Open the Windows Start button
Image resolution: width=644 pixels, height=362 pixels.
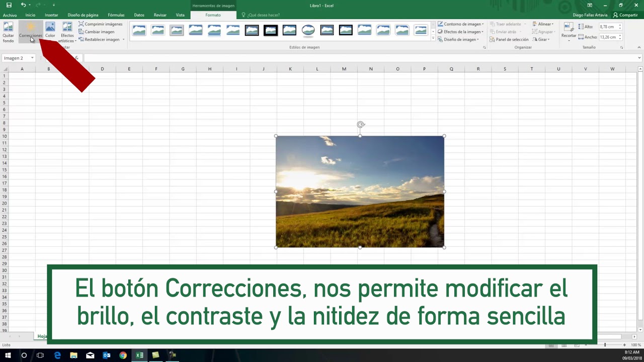[x=8, y=355]
